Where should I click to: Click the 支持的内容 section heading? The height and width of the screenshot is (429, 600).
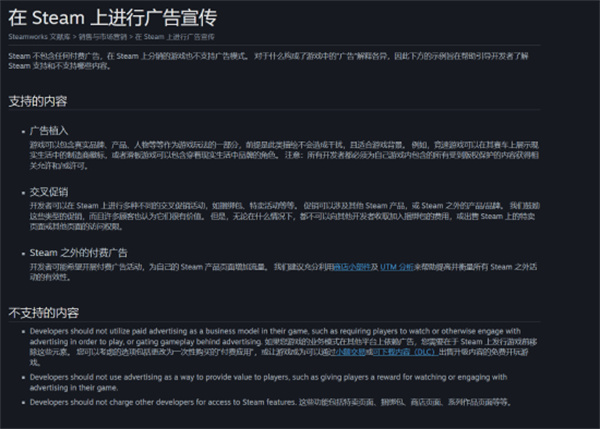click(38, 101)
